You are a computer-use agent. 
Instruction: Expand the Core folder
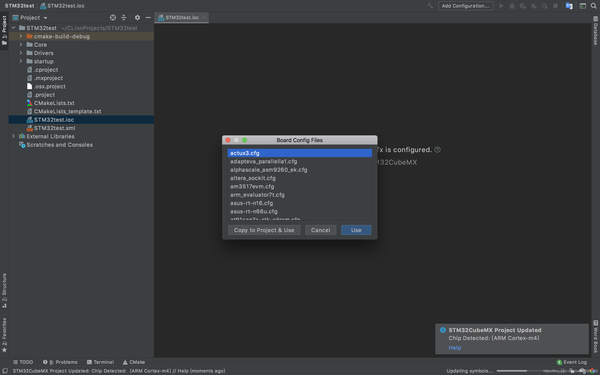[21, 45]
